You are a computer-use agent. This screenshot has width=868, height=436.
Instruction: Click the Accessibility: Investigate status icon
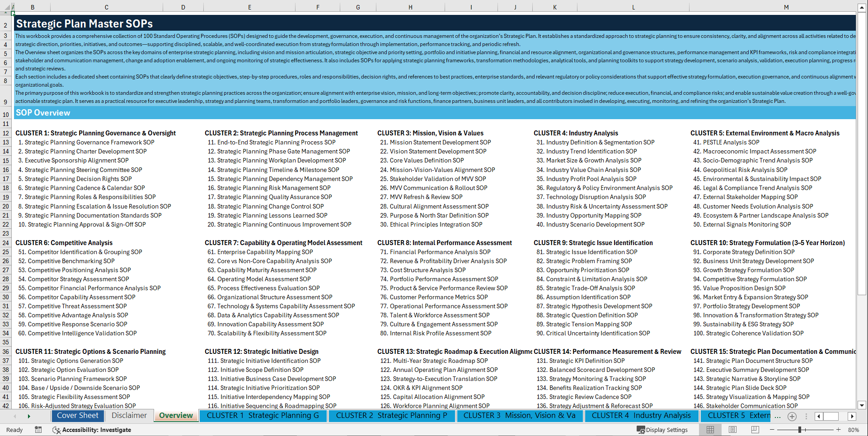(x=56, y=430)
